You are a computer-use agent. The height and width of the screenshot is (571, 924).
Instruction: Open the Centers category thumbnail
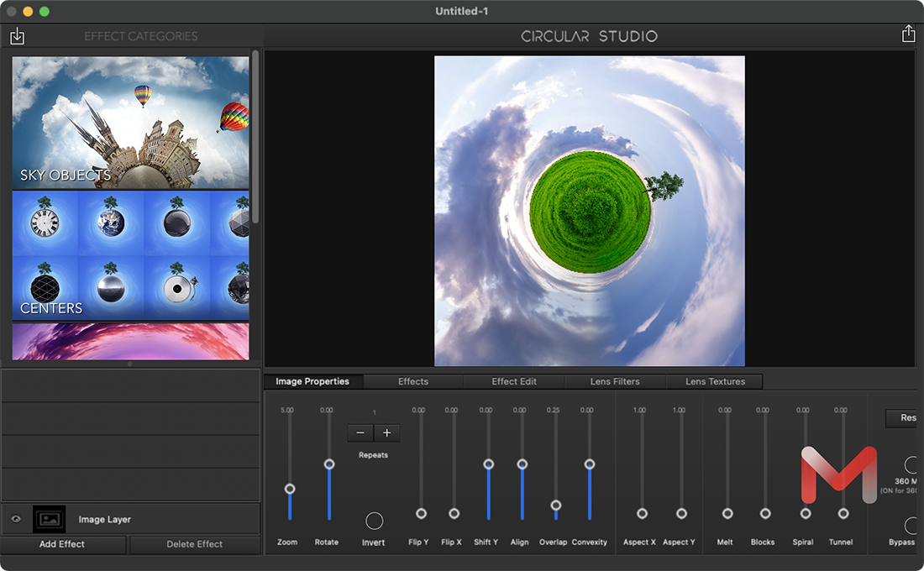tap(130, 255)
